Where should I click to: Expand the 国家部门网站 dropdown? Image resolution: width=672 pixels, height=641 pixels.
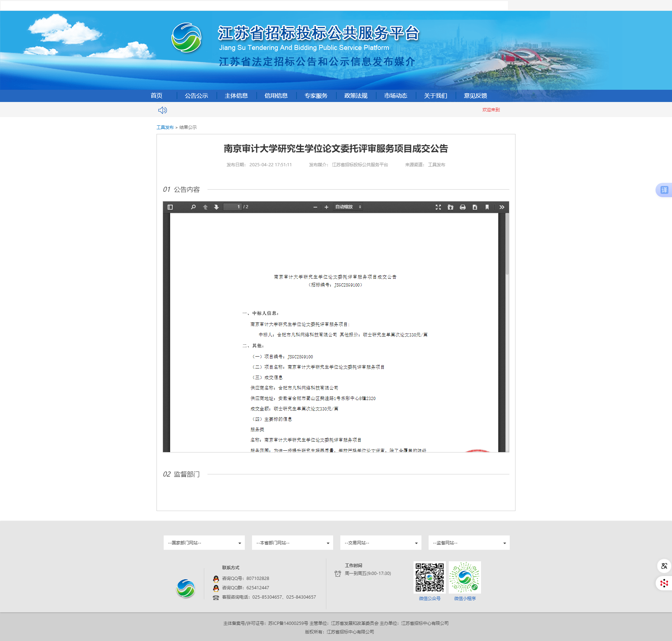point(204,543)
